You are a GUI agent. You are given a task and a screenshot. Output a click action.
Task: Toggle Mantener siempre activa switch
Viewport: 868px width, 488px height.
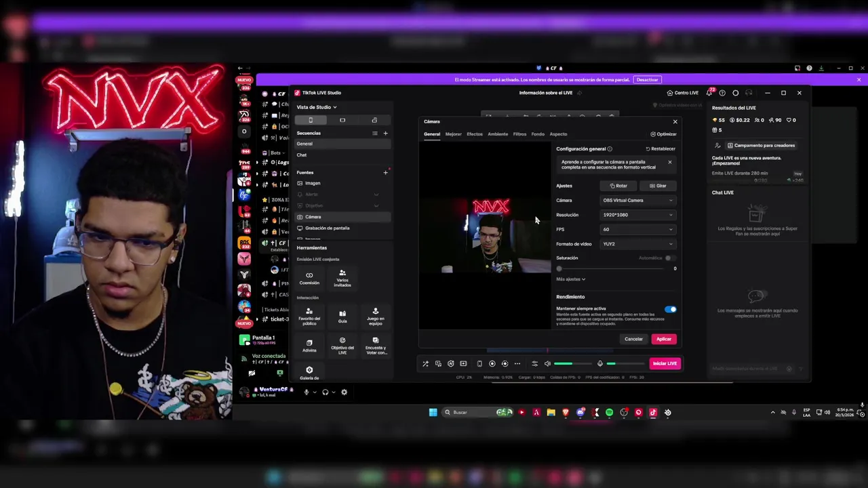[670, 309]
